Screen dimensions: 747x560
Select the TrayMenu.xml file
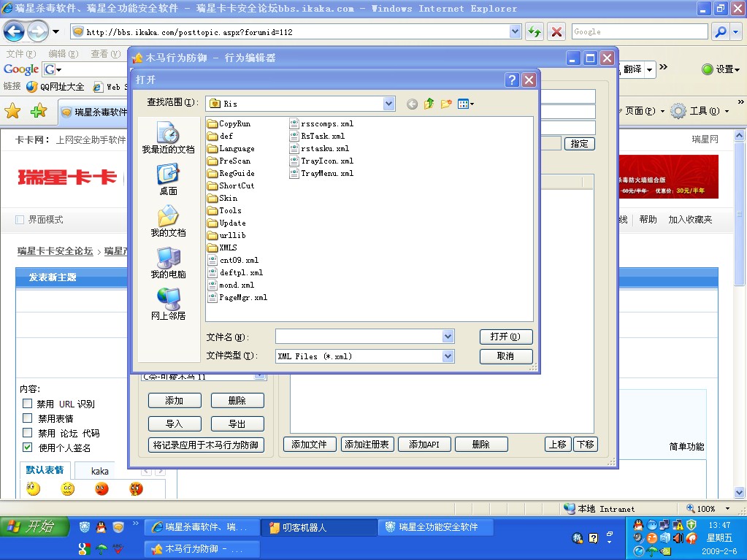click(x=321, y=173)
